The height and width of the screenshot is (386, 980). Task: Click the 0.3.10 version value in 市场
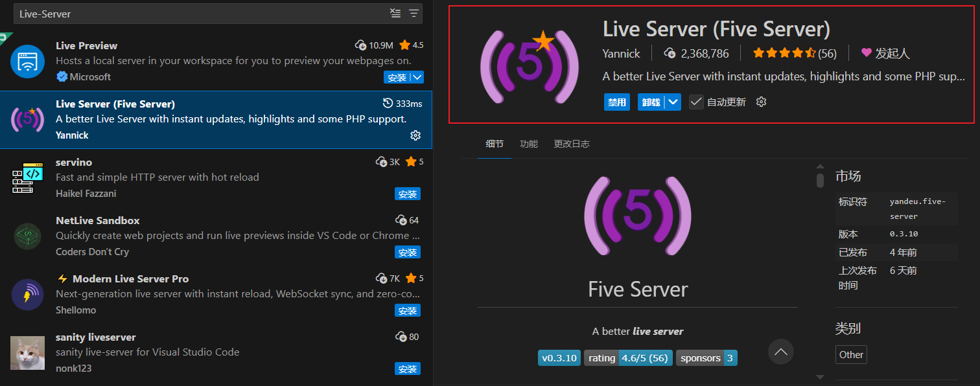[904, 234]
